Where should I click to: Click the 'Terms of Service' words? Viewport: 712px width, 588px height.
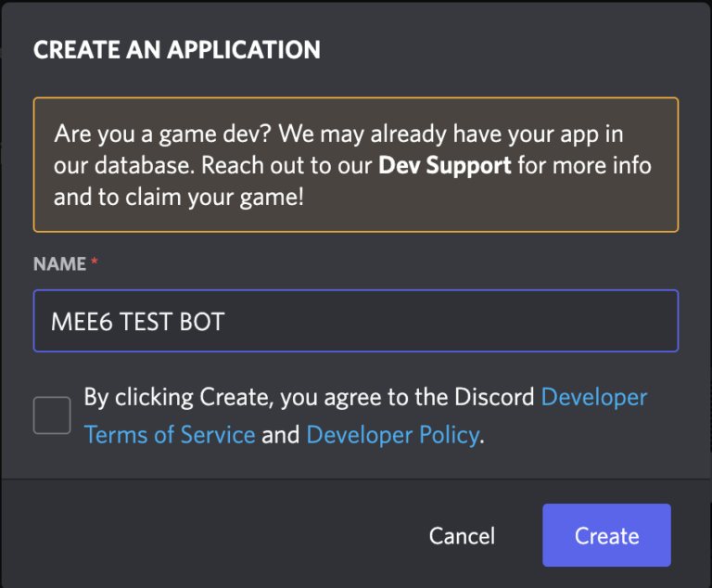[x=170, y=434]
